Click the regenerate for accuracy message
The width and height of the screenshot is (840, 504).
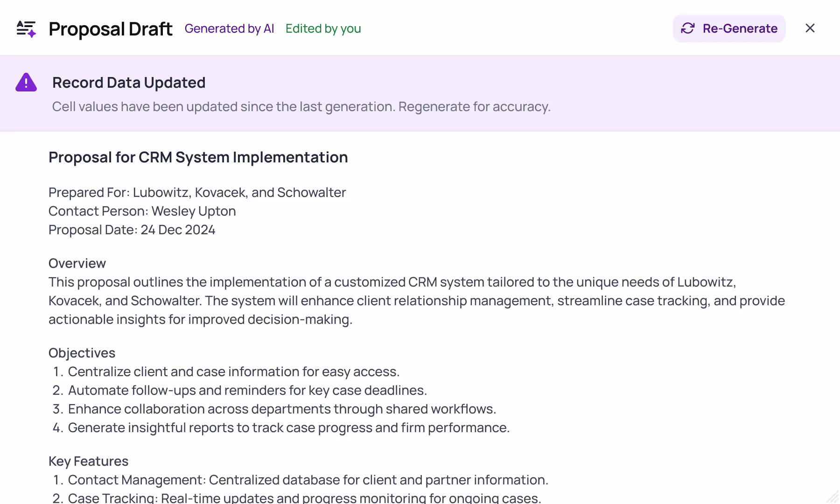[301, 107]
